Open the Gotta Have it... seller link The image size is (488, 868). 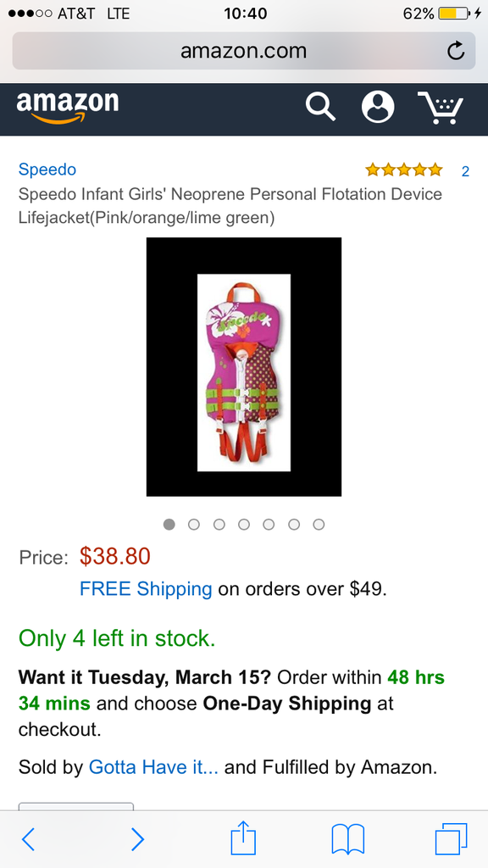tap(153, 767)
